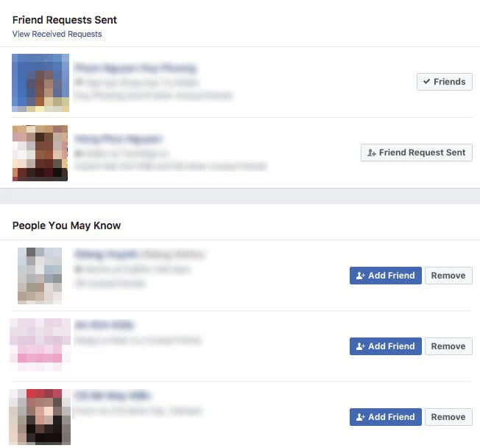Click View Received Requests link
480x448 pixels.
tap(57, 34)
